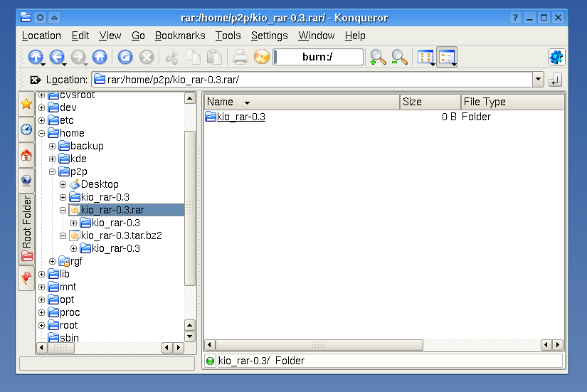Click the green status indicator in statusbar
The width and height of the screenshot is (587, 392).
coord(211,361)
